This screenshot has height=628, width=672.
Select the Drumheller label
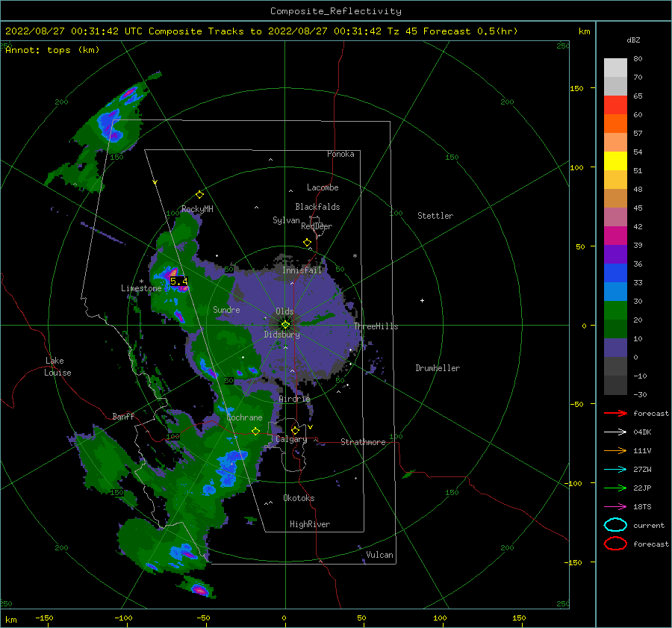[x=438, y=368]
